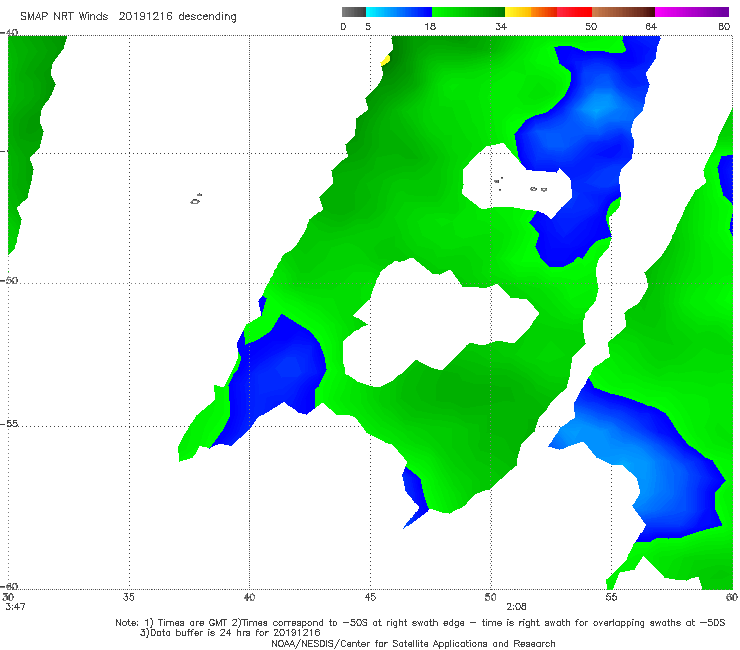Pick the blue segment of the wind colorbar
740x650 pixels.
[399, 12]
